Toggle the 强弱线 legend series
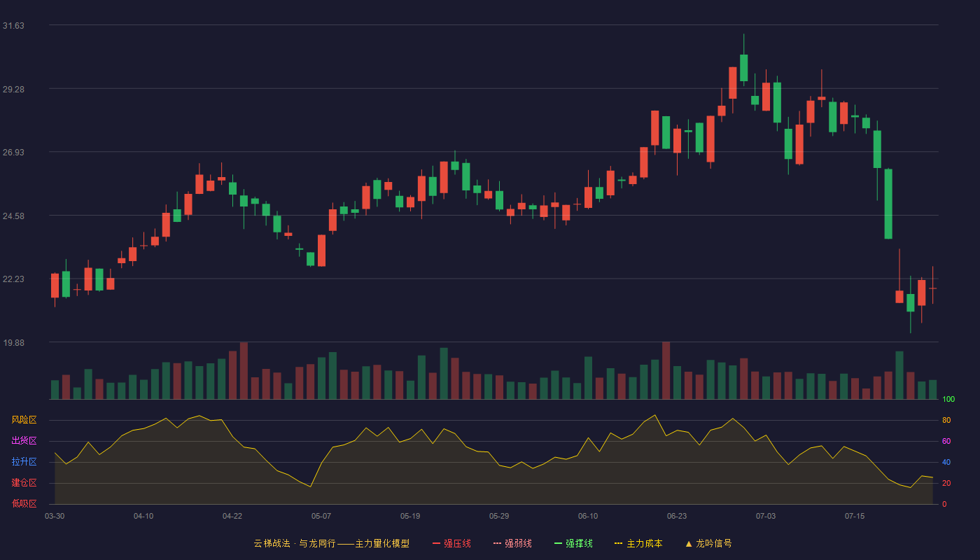This screenshot has width=980, height=560. (x=512, y=543)
